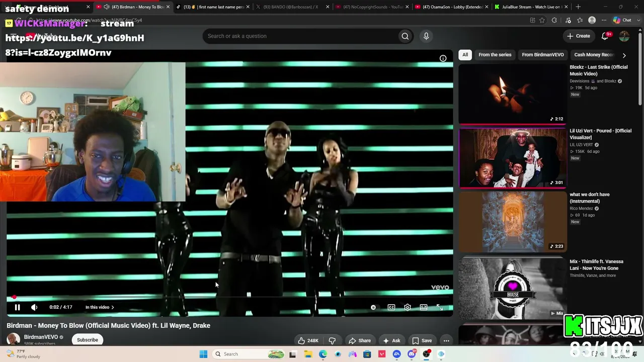Select the 'All' filter chip
The height and width of the screenshot is (362, 644).
coord(465,55)
